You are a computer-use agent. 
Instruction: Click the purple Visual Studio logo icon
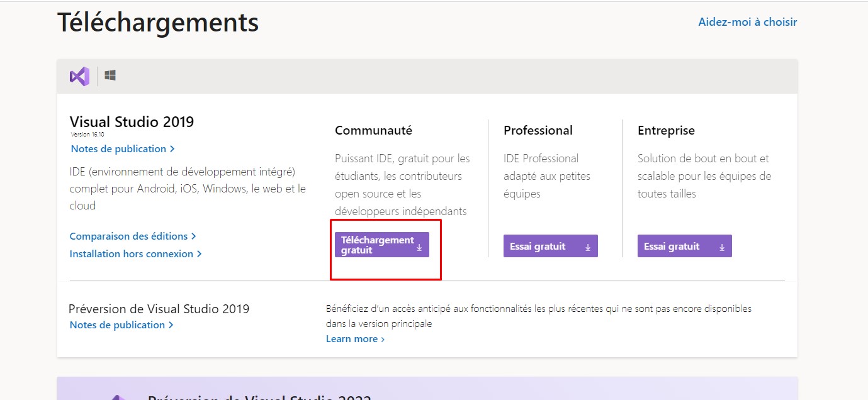click(79, 76)
